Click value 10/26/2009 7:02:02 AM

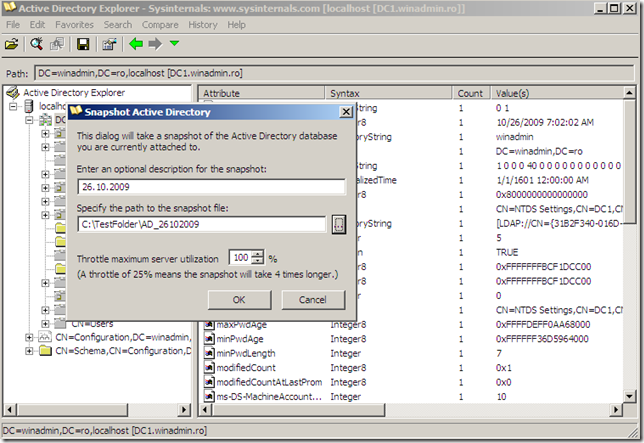click(545, 122)
